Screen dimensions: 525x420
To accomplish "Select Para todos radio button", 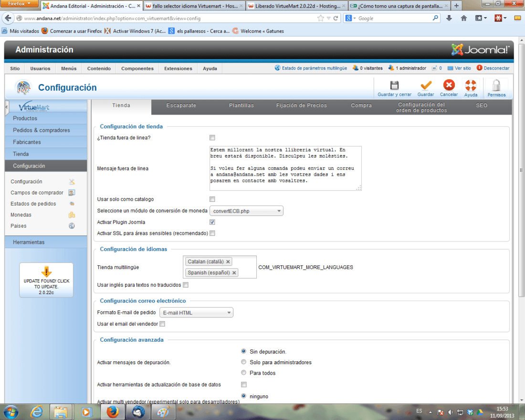I will (x=244, y=373).
